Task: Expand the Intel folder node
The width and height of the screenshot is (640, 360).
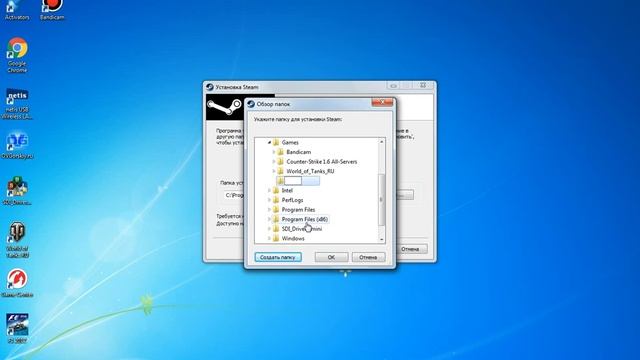Action: 269,191
